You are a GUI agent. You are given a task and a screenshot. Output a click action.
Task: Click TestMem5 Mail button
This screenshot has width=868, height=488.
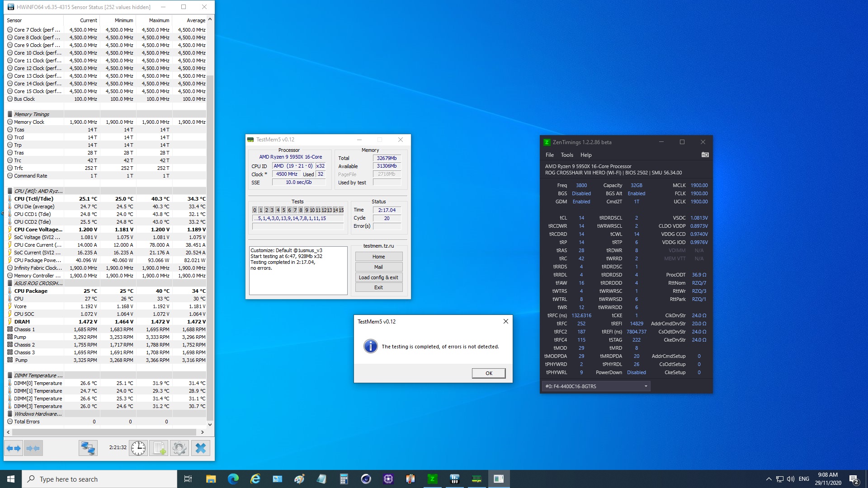pos(379,267)
